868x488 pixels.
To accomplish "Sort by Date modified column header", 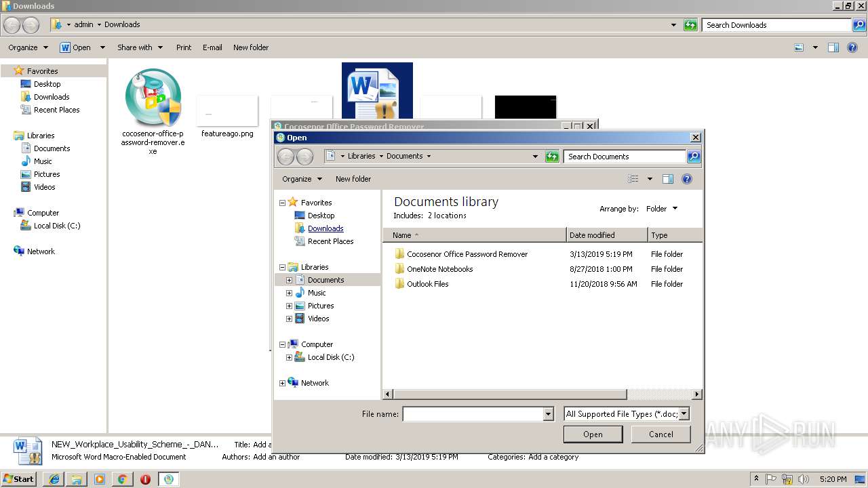I will pos(607,235).
